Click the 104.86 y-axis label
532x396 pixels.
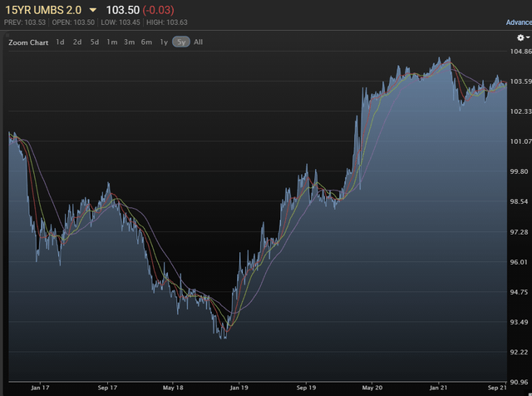click(521, 52)
